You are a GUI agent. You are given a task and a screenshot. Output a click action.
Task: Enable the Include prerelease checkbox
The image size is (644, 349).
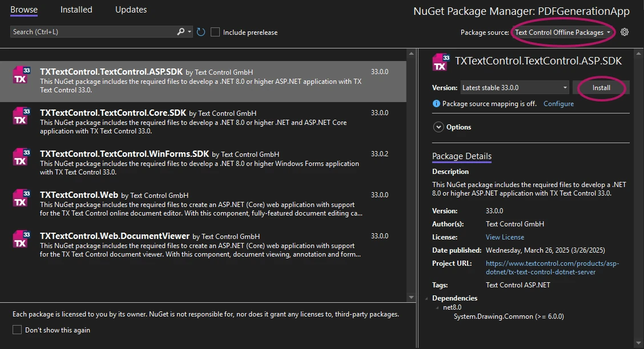[215, 32]
